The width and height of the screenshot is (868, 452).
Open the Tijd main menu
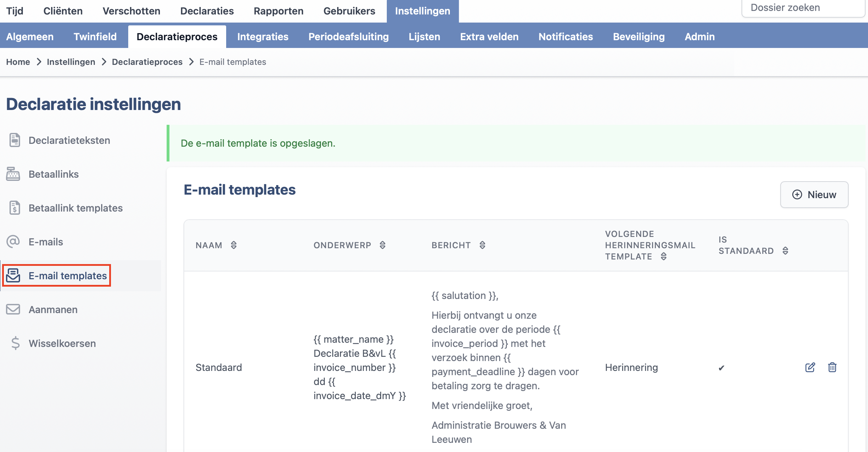pyautogui.click(x=15, y=11)
